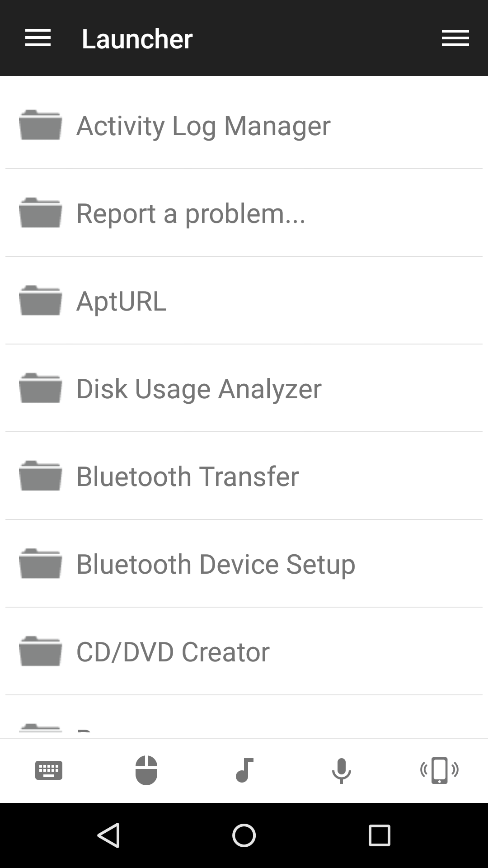Switch to the keyboard remote tab
This screenshot has width=488, height=868.
pos(49,770)
